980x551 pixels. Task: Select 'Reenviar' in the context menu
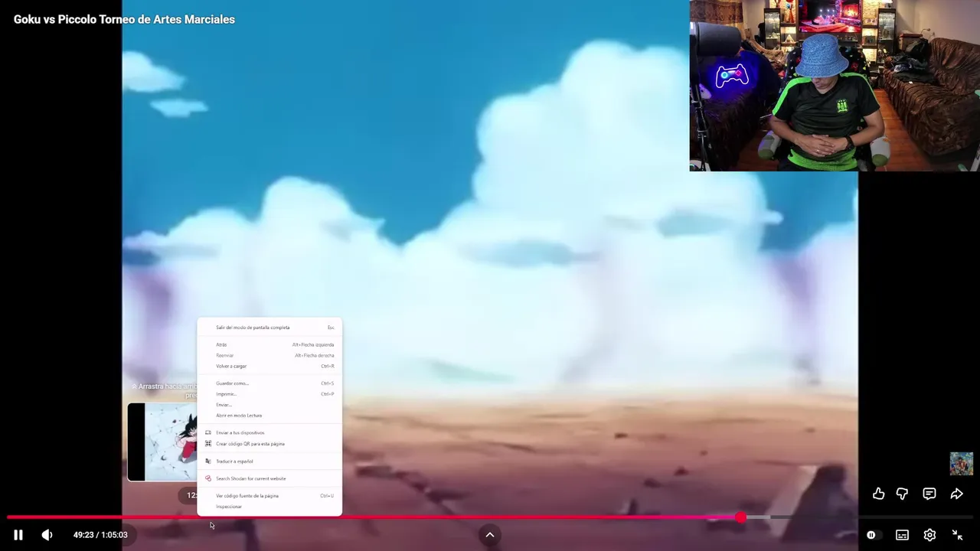(269, 355)
